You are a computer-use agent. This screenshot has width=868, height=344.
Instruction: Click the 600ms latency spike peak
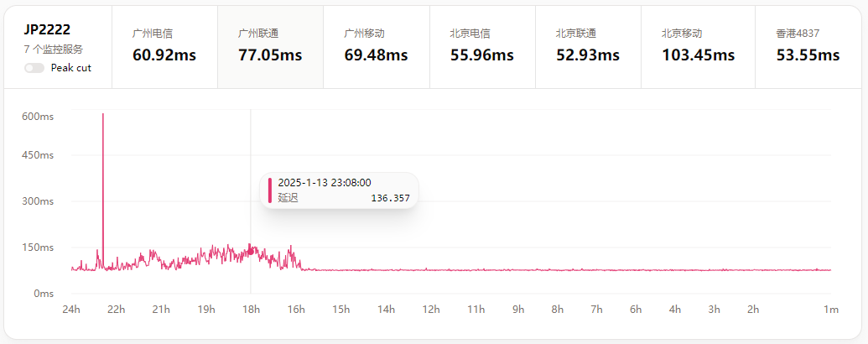tap(103, 115)
